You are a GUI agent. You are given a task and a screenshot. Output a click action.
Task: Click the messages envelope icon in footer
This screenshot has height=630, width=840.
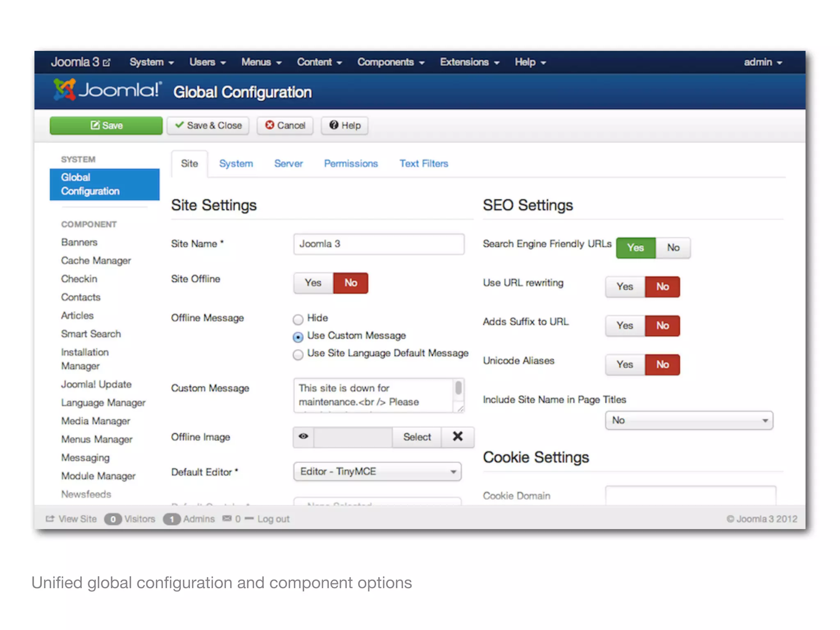[227, 518]
